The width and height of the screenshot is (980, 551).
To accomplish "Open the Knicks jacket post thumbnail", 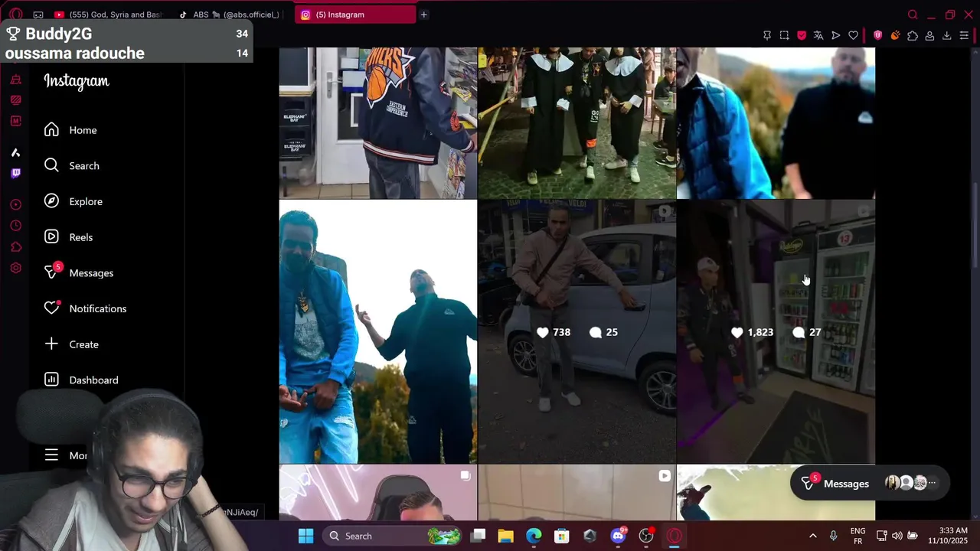I will (x=378, y=122).
